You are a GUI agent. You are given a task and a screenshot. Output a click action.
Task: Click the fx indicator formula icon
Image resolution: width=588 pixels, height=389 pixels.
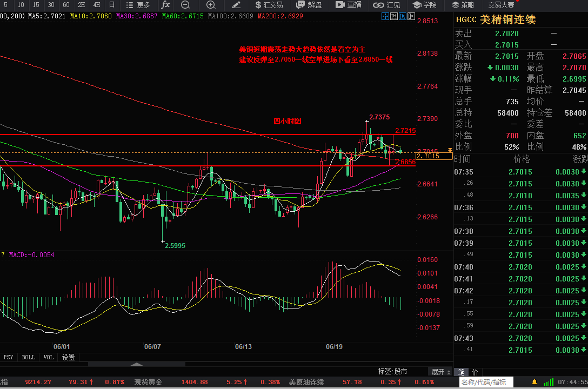point(166,5)
